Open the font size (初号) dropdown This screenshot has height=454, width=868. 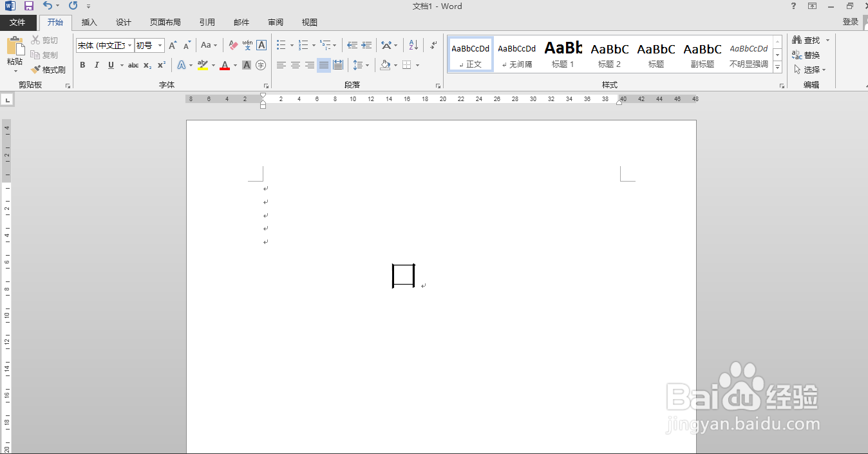coord(160,46)
